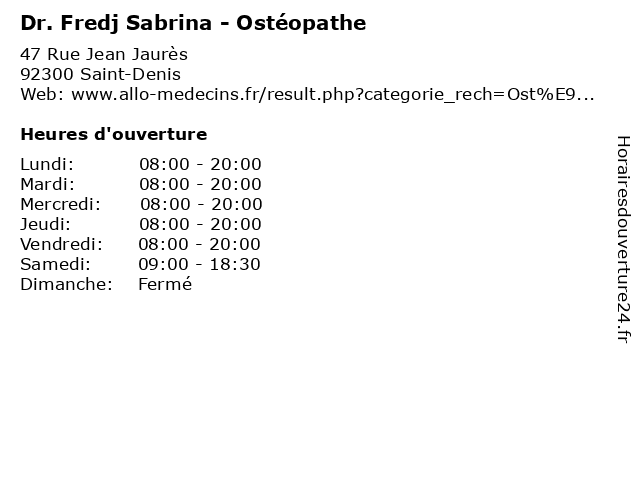Select the Dimanche day label

coord(66,284)
